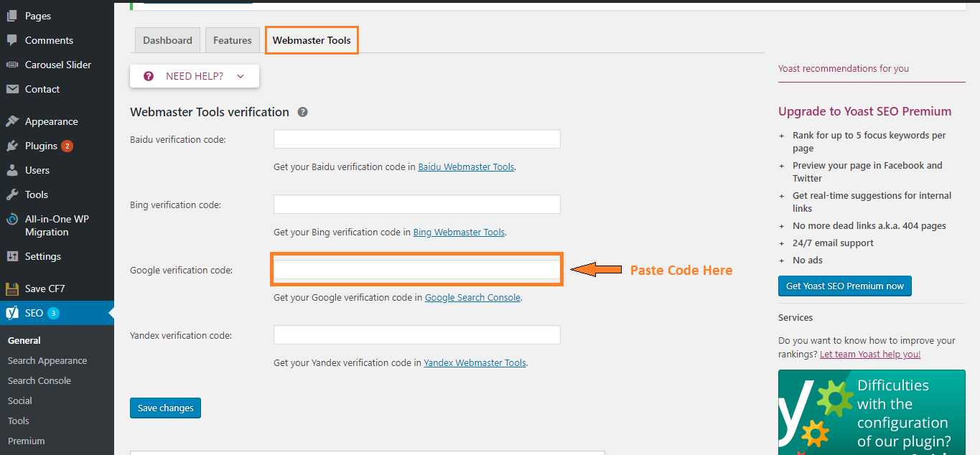
Task: Switch to the Dashboard tab
Action: coord(167,40)
